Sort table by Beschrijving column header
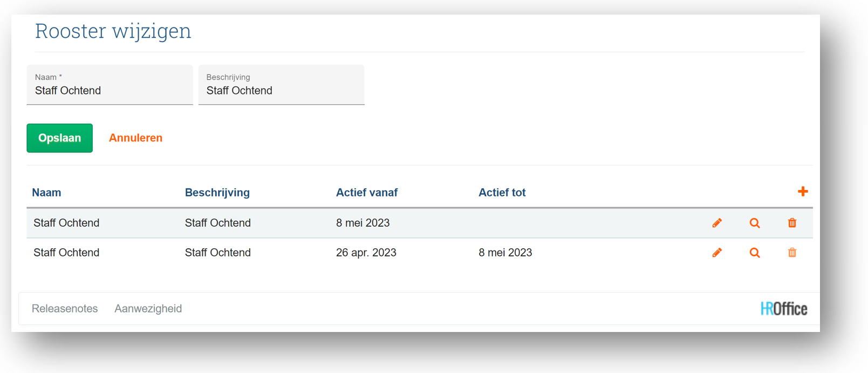The image size is (868, 373). pos(217,193)
